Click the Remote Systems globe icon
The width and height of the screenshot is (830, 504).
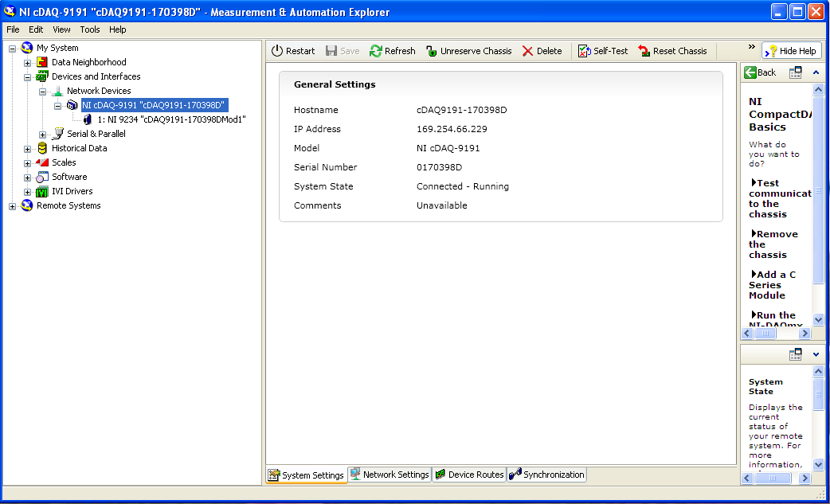[26, 205]
